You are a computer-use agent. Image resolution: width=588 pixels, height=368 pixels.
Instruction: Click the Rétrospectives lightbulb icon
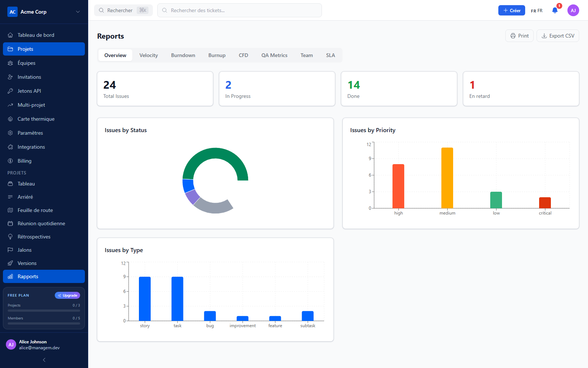(x=10, y=237)
